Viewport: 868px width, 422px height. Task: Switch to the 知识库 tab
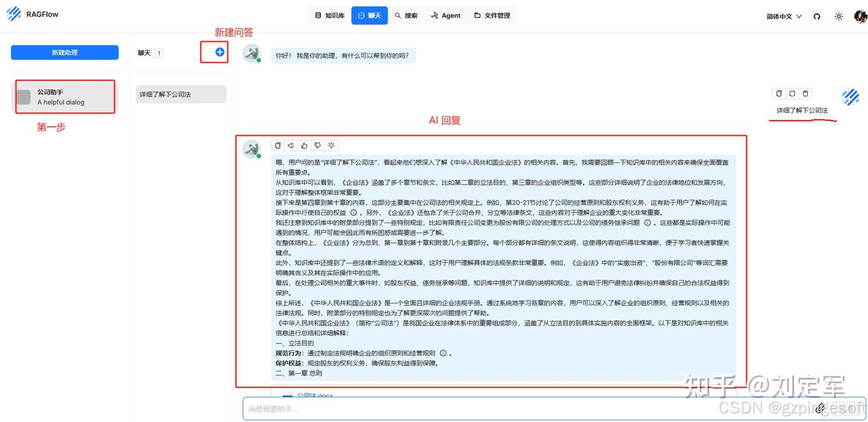(x=330, y=16)
